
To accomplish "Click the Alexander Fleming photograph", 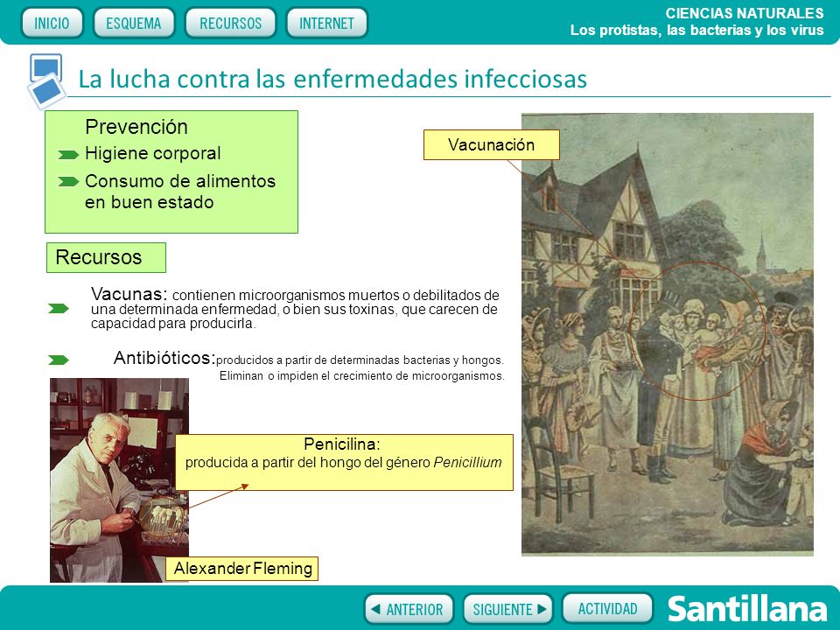I will click(x=119, y=480).
